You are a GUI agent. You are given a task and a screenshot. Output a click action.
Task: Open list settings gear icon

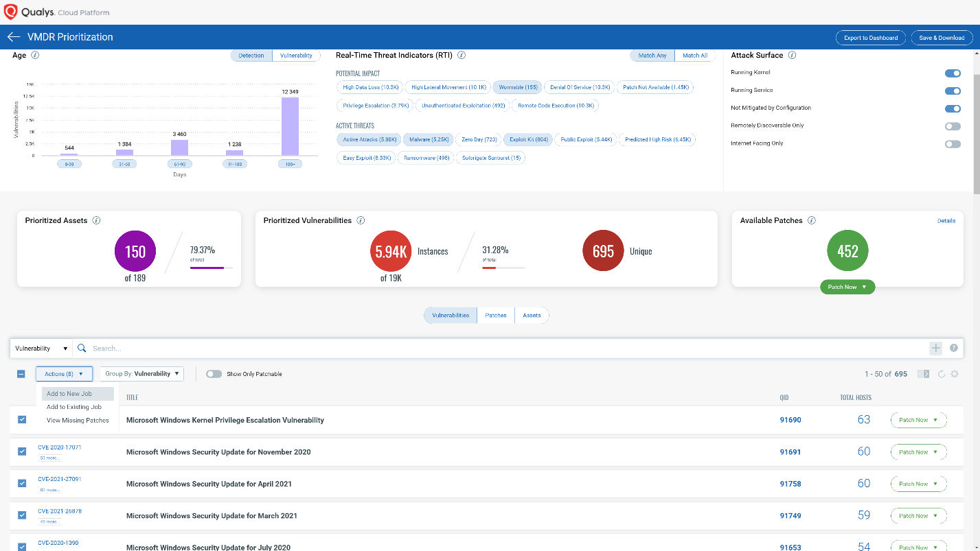pyautogui.click(x=955, y=374)
